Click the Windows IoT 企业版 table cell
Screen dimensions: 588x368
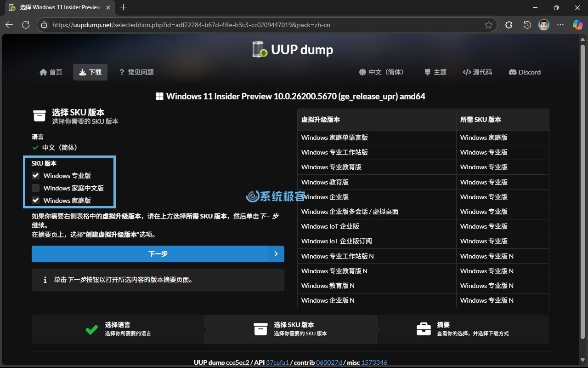pos(377,226)
